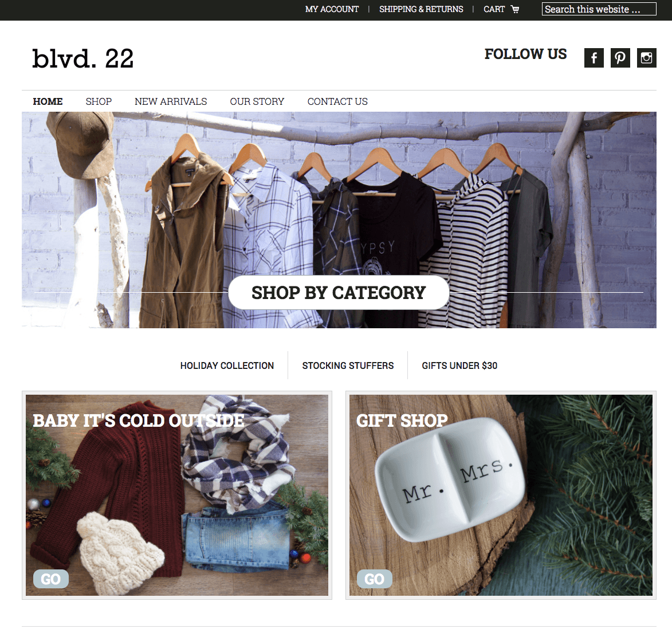Open the Instagram social icon
672x629 pixels.
coord(646,58)
